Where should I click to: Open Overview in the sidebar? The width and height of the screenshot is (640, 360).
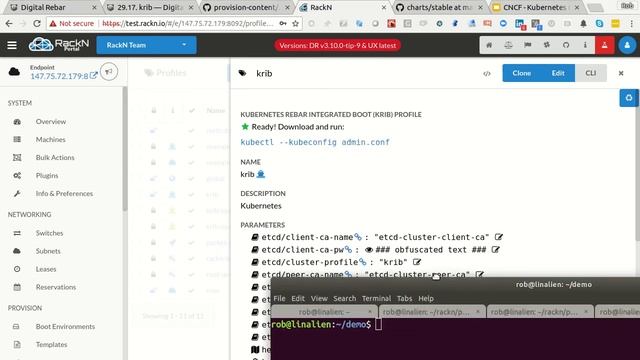pyautogui.click(x=51, y=122)
